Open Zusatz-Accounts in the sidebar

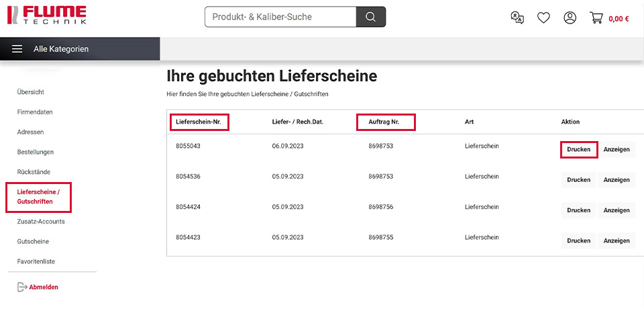click(x=41, y=222)
